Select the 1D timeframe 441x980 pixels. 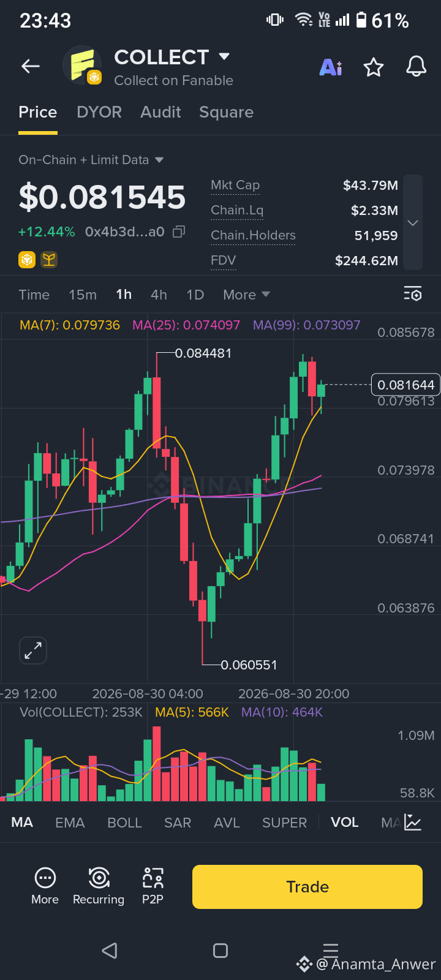click(195, 295)
